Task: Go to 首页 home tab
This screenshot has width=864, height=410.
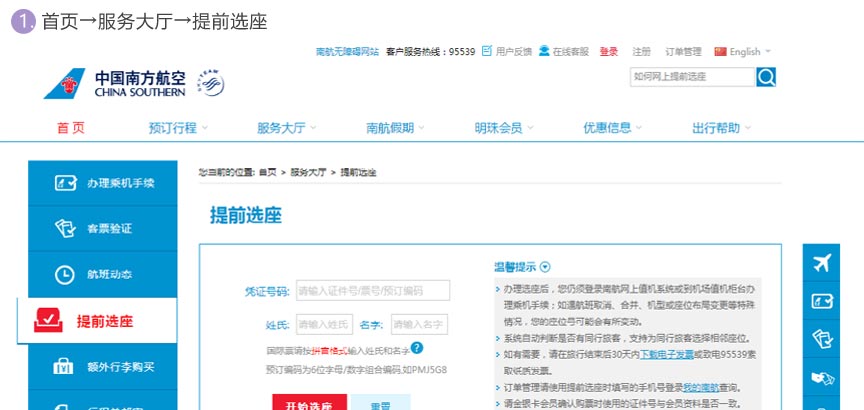Action: (71, 128)
